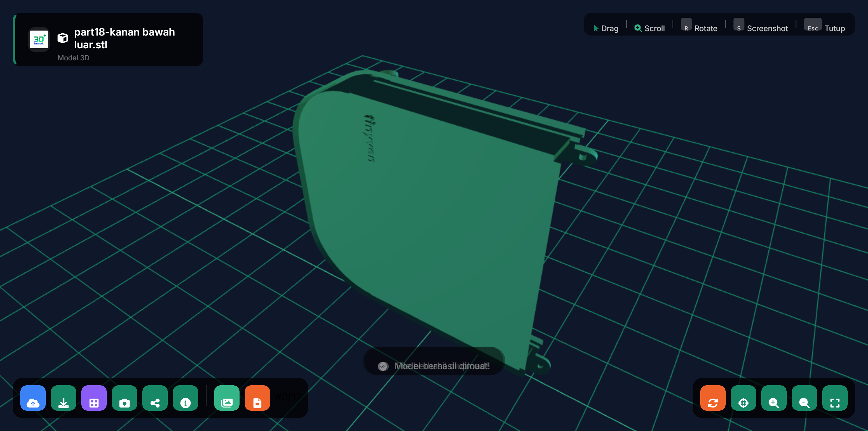Click the orange document icon

pyautogui.click(x=257, y=398)
